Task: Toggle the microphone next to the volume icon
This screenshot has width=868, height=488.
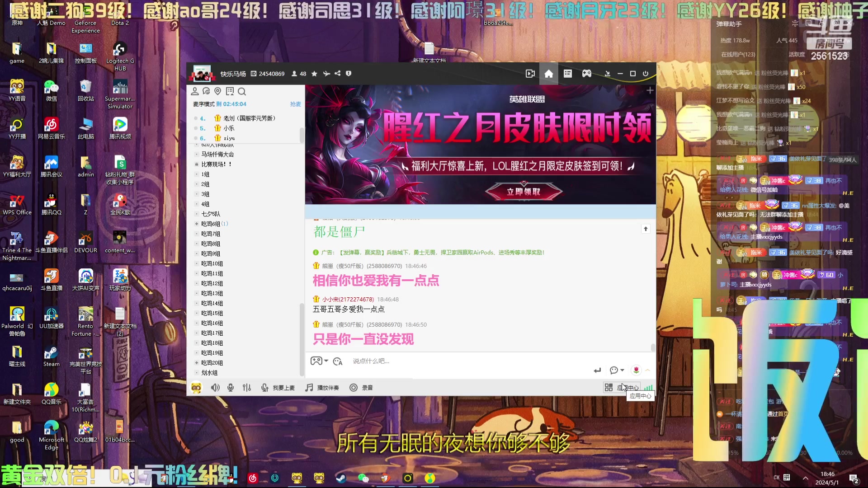Action: 231,387
